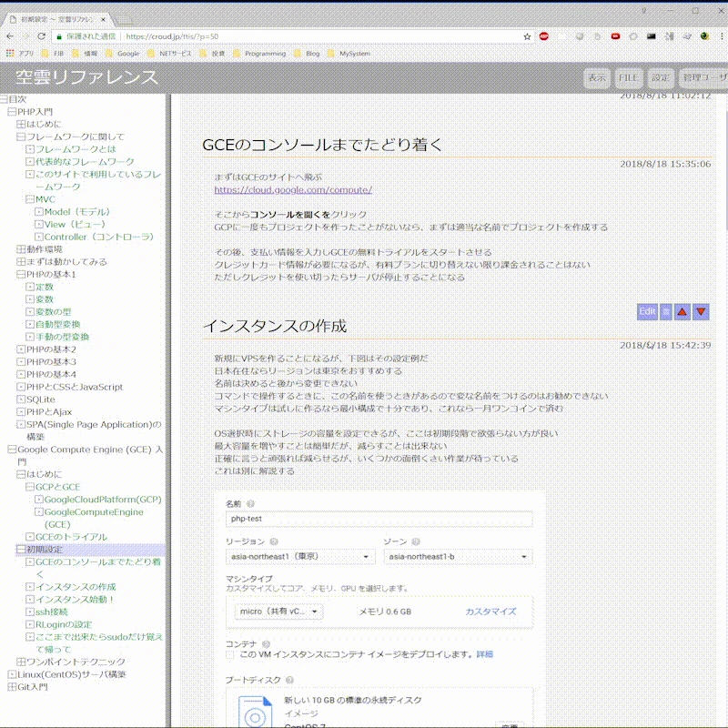Viewport: 728px width, 728px height.
Task: Expand the ワンポイントテクニック tree node
Action: click(x=21, y=662)
